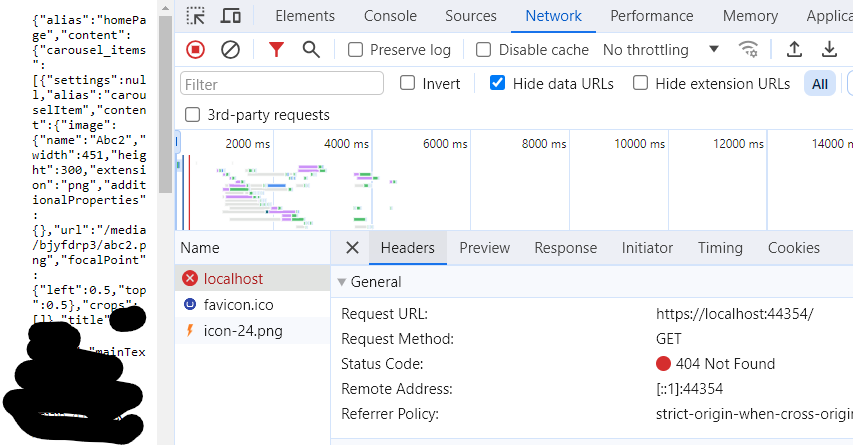This screenshot has width=853, height=445.
Task: Show the Preview tab of the request
Action: tap(485, 248)
